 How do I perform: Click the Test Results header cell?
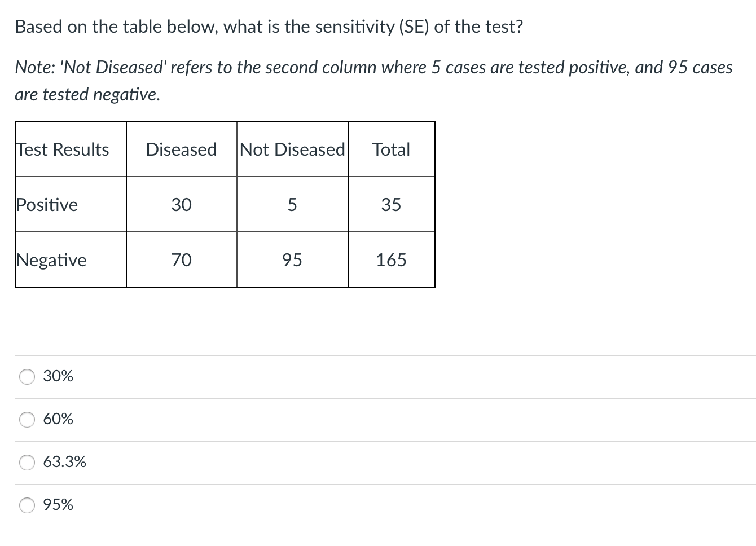pos(62,149)
